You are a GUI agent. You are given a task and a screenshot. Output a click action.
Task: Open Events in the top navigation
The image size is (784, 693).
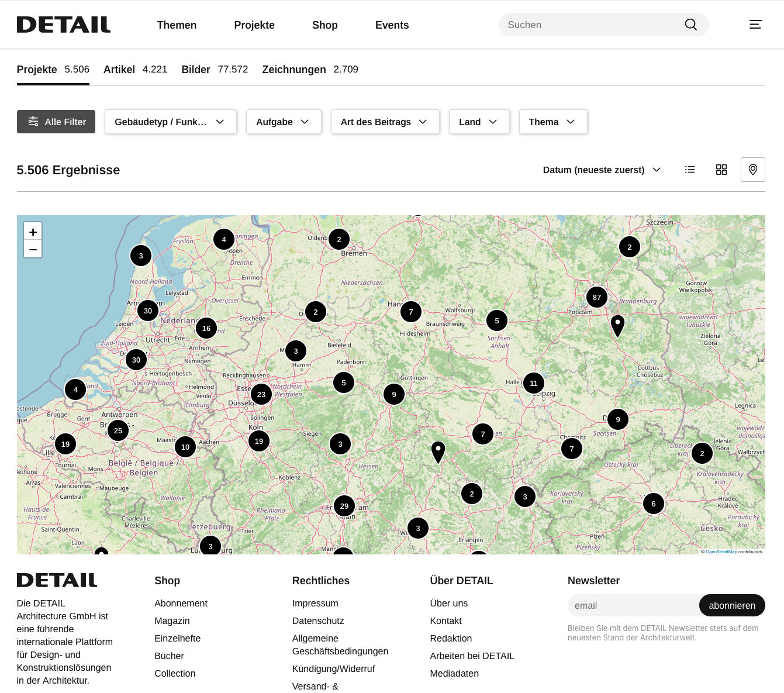(x=392, y=25)
